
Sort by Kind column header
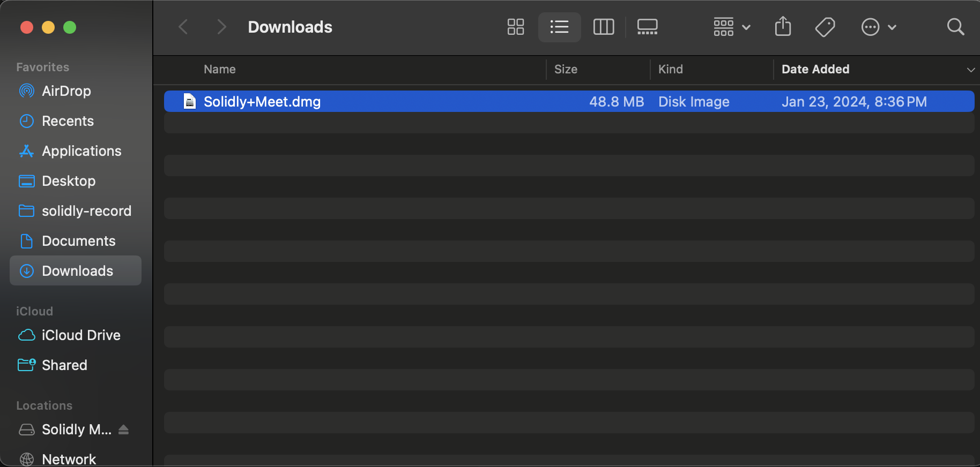point(671,69)
